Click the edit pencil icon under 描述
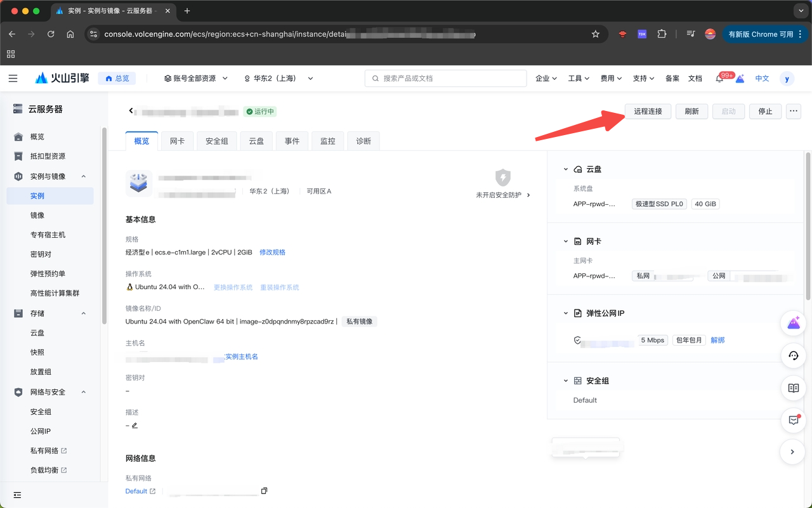Viewport: 812px width, 508px height. tap(134, 426)
